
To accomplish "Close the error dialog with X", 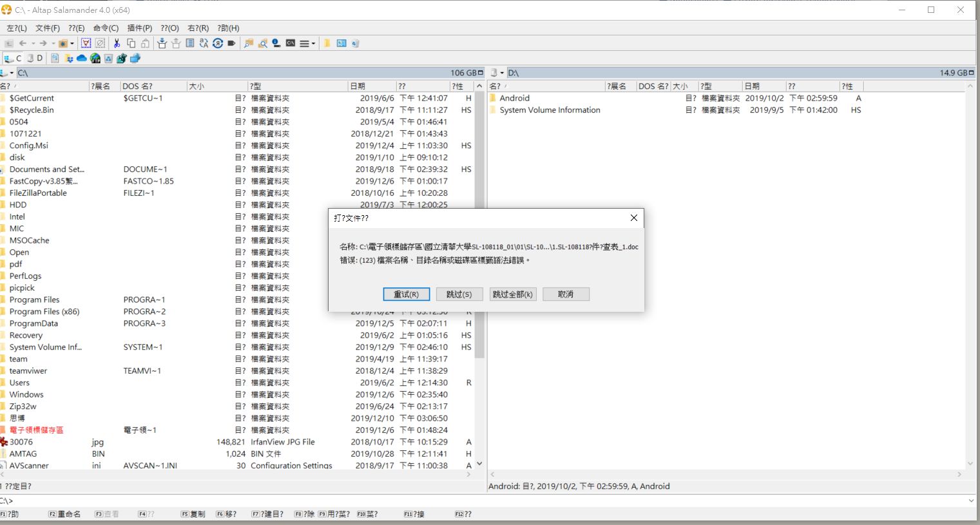I will [634, 218].
